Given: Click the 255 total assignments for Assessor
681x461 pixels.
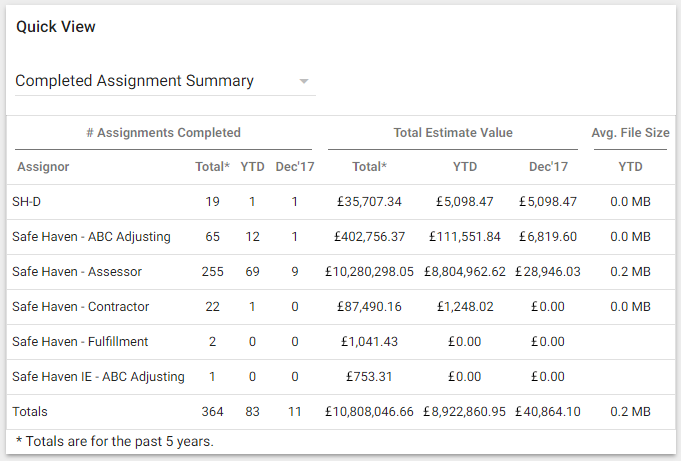Looking at the screenshot, I should 212,272.
